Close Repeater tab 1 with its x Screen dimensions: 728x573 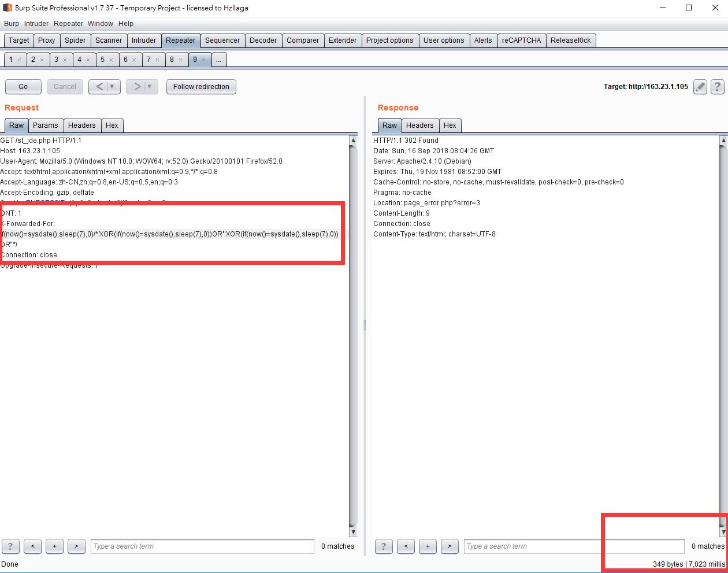[x=19, y=60]
